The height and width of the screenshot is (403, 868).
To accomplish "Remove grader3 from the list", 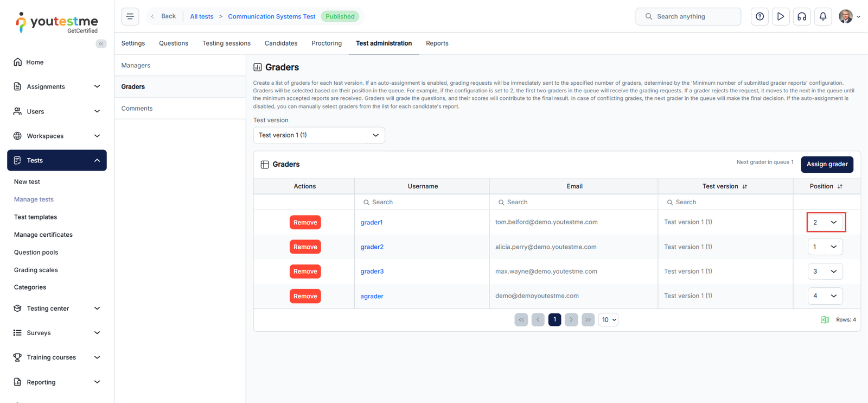I will (x=305, y=271).
